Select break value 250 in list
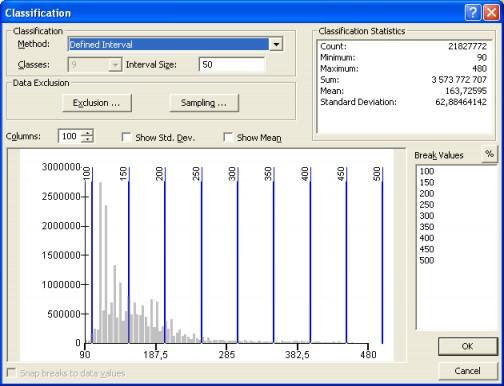504x386 pixels. click(x=427, y=205)
